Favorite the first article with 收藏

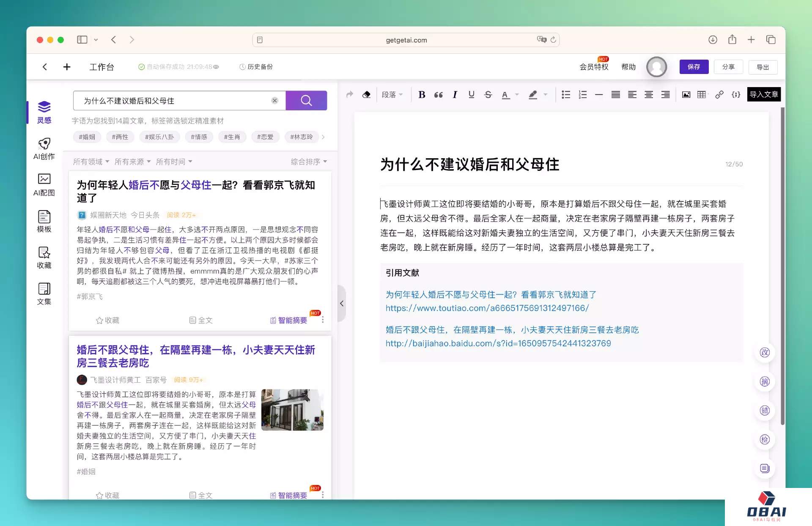(107, 321)
